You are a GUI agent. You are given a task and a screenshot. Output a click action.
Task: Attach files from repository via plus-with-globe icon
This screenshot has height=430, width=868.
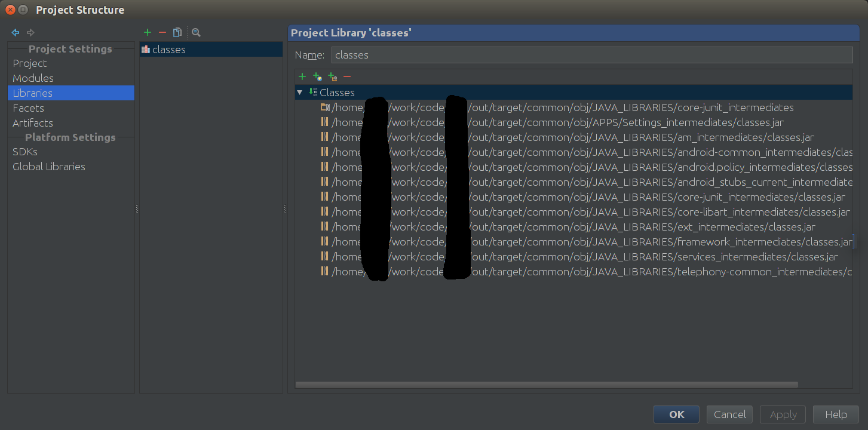(317, 76)
